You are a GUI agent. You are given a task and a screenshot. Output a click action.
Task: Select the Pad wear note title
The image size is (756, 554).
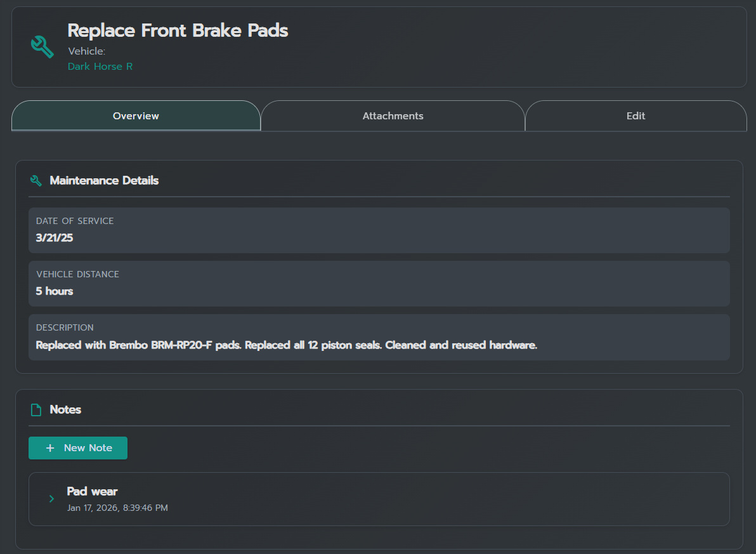tap(93, 491)
